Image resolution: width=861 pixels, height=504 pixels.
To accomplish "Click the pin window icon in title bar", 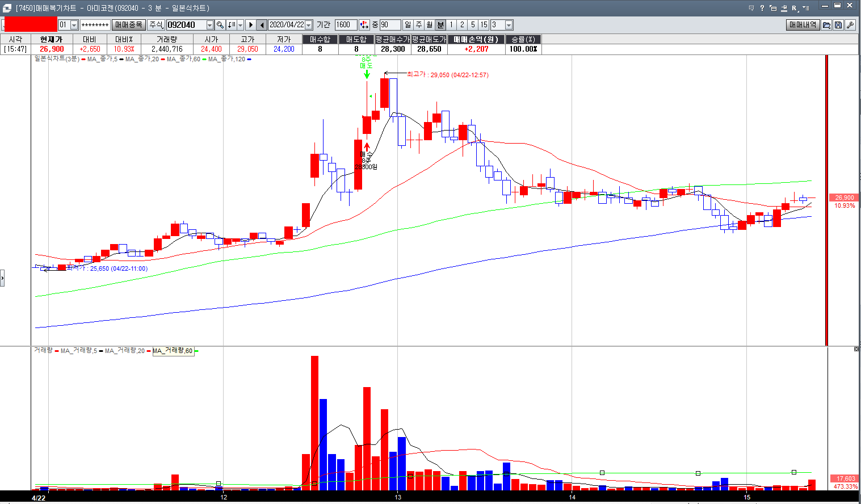I will click(x=784, y=8).
